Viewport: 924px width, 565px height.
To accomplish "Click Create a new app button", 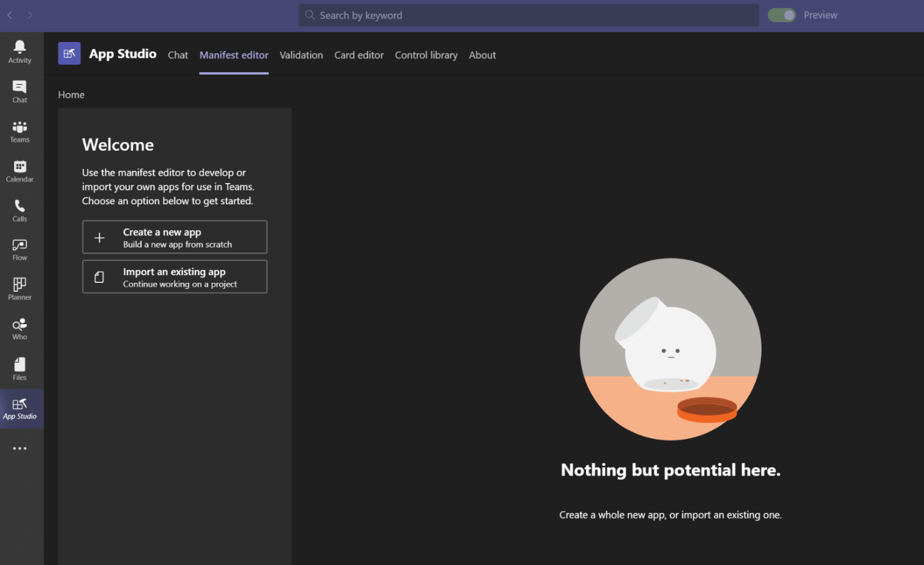I will tap(175, 237).
